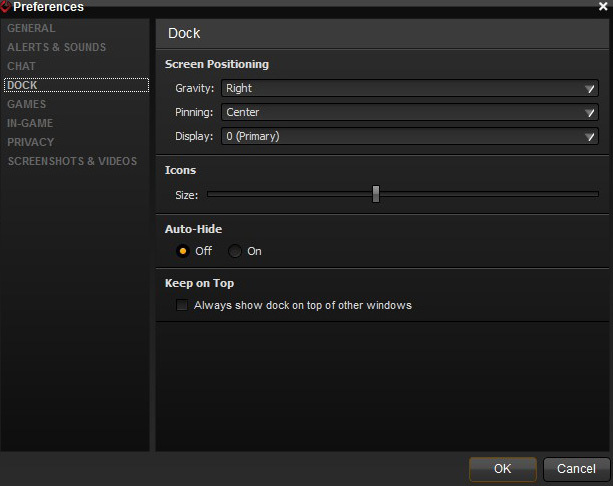This screenshot has width=613, height=486.
Task: Open the General preferences section
Action: pyautogui.click(x=31, y=28)
